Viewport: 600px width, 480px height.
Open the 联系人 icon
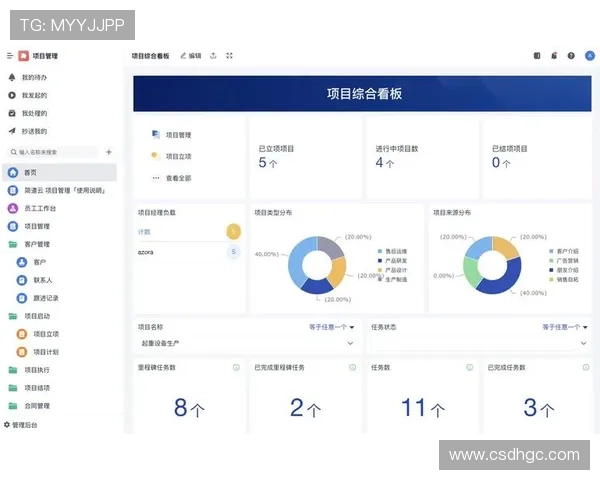click(22, 280)
